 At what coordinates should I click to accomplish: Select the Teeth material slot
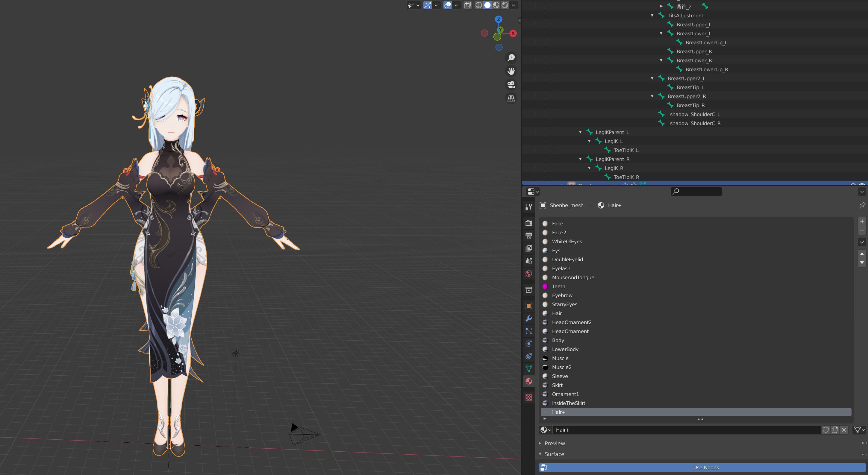[x=558, y=286]
